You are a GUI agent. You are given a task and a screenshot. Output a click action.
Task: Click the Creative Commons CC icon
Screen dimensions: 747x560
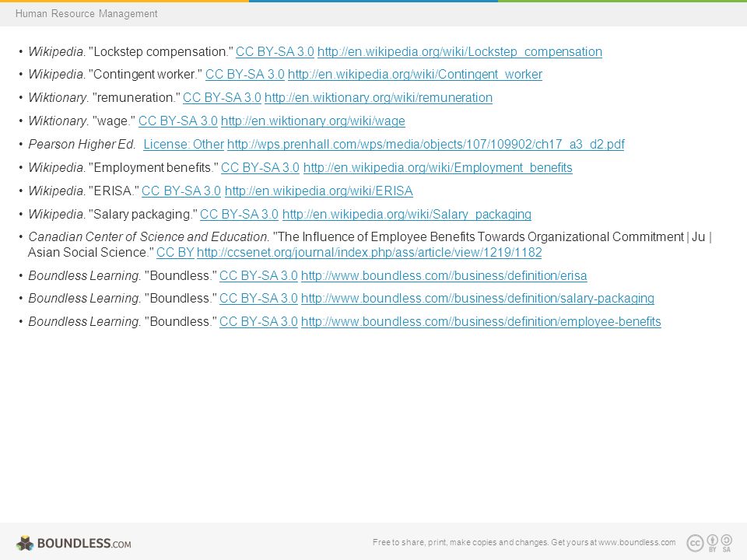695,543
